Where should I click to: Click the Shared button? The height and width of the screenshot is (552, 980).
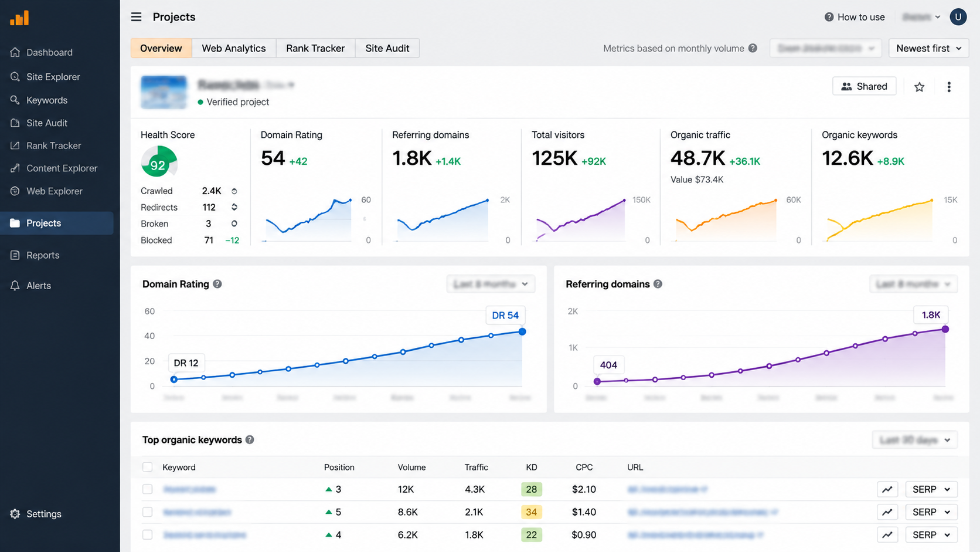tap(865, 86)
